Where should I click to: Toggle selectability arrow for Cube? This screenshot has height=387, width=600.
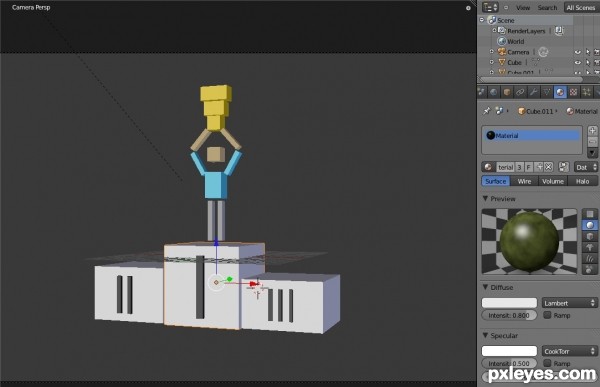(588, 62)
